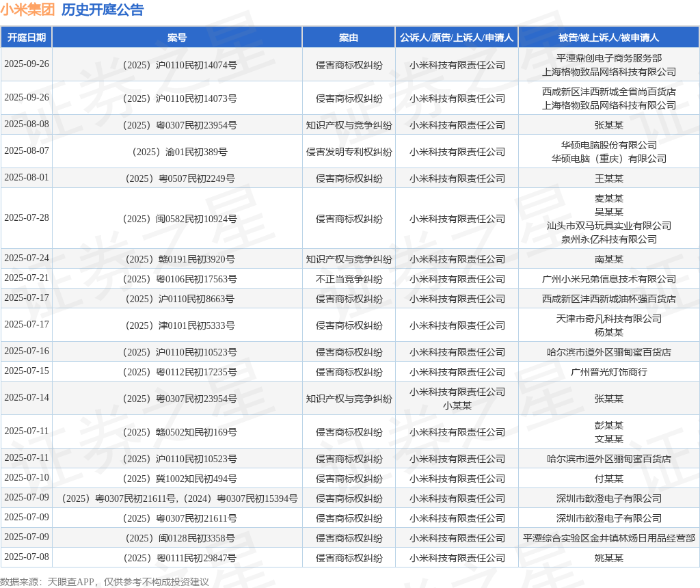Select the 开庭日期 column header

click(27, 38)
